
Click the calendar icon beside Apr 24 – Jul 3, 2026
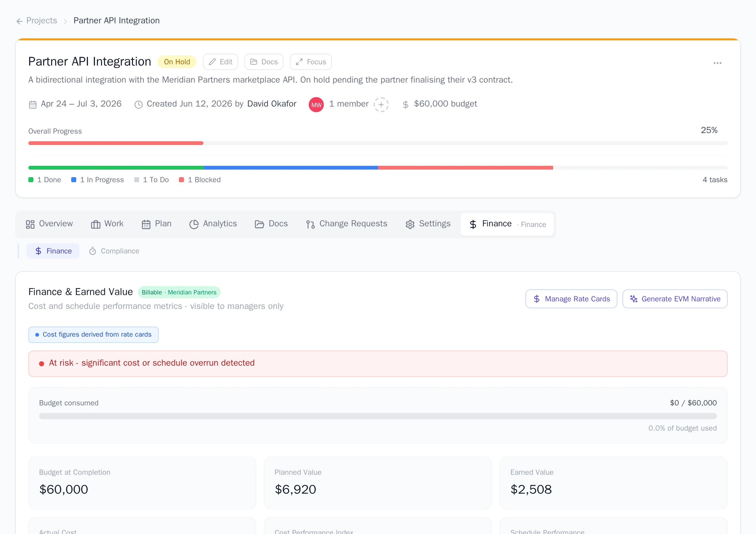(32, 105)
